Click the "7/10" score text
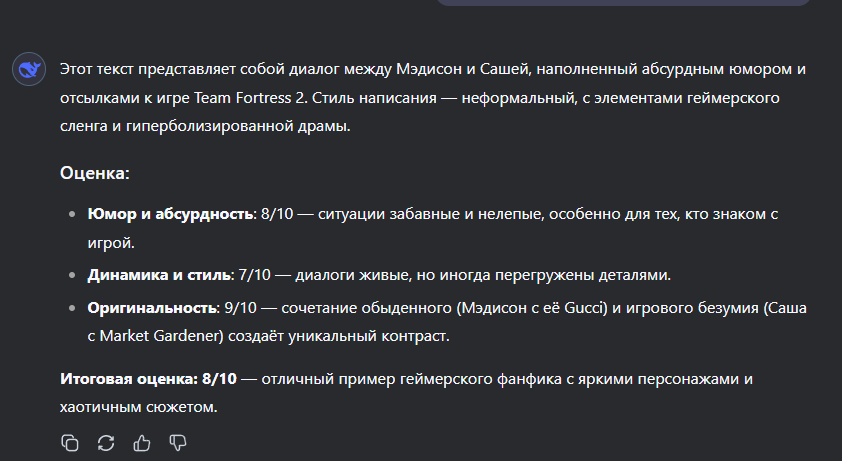 click(x=255, y=275)
